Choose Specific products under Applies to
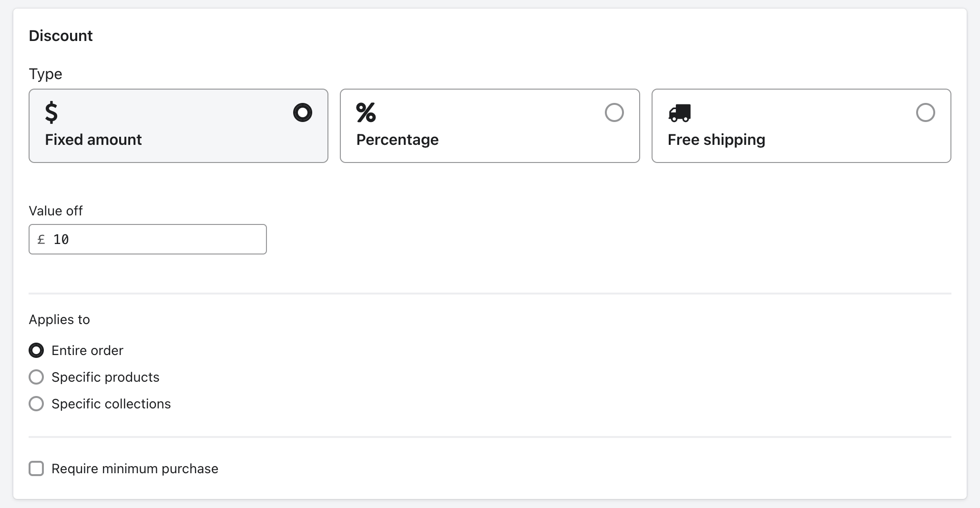This screenshot has height=508, width=980. 36,377
